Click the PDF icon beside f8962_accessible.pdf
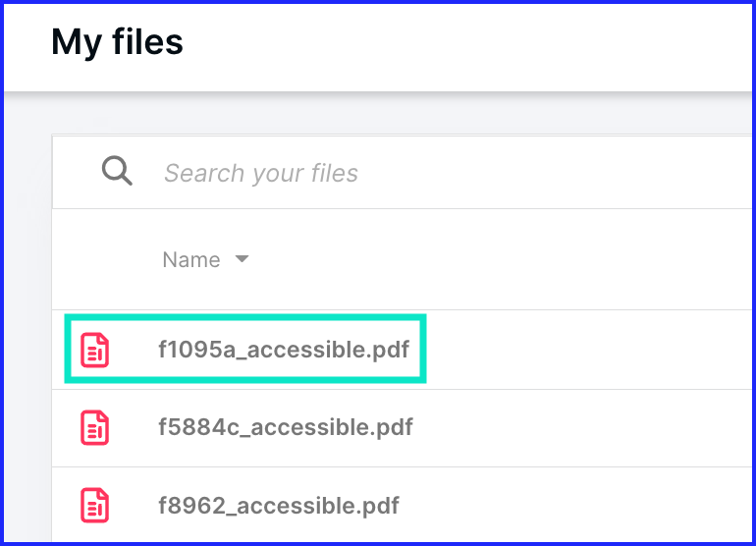The image size is (756, 546). [94, 505]
